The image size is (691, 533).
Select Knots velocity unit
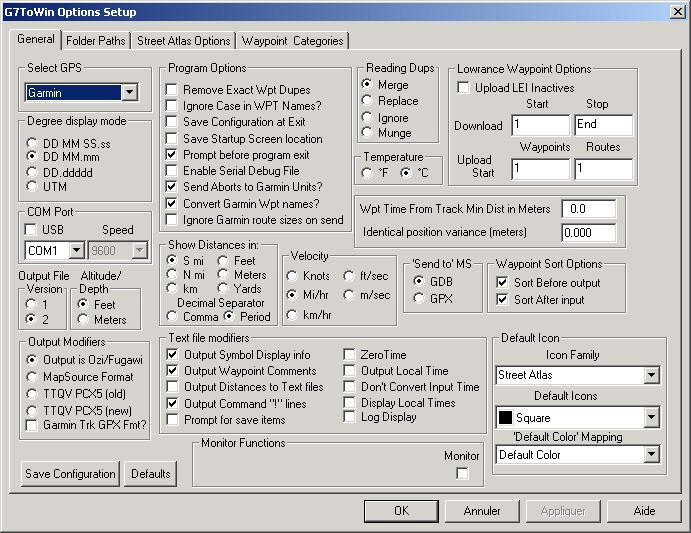click(x=292, y=276)
